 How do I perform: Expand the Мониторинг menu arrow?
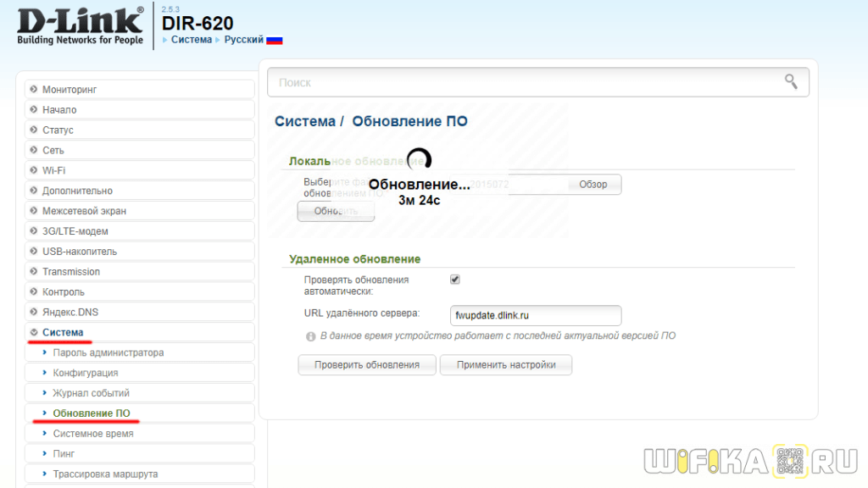[34, 89]
